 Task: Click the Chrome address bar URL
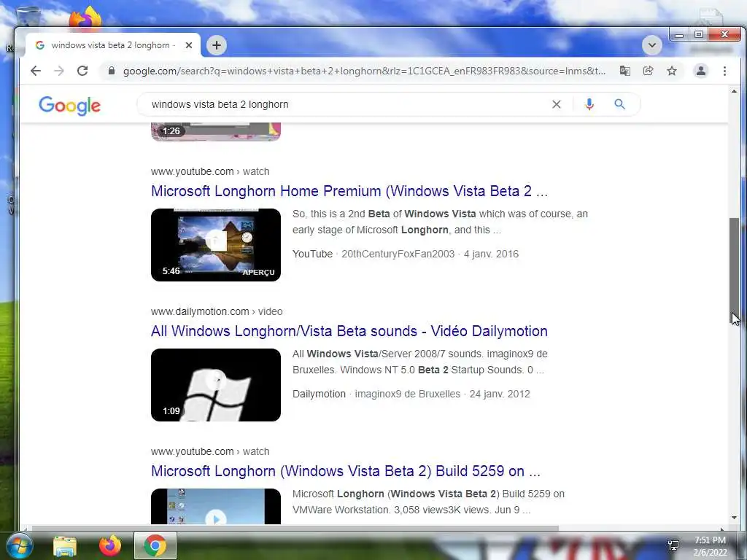coord(365,71)
